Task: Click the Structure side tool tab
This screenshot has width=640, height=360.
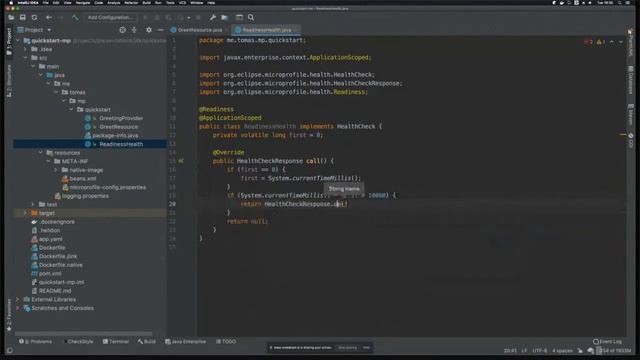Action: pos(9,80)
